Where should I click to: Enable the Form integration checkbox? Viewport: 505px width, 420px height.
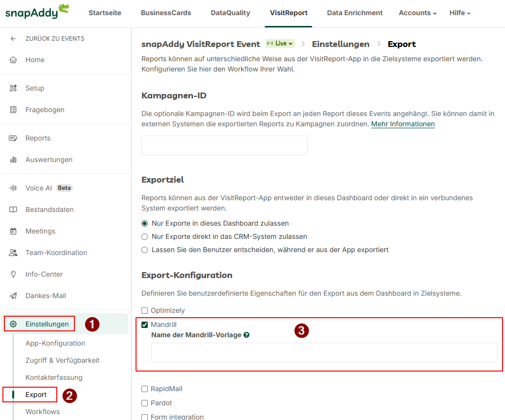(x=145, y=417)
